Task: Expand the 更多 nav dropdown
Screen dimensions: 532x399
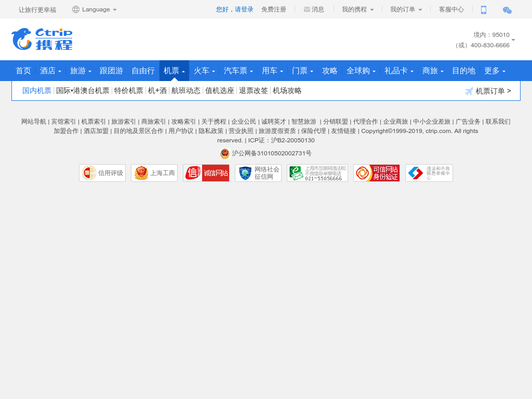Action: (504, 71)
